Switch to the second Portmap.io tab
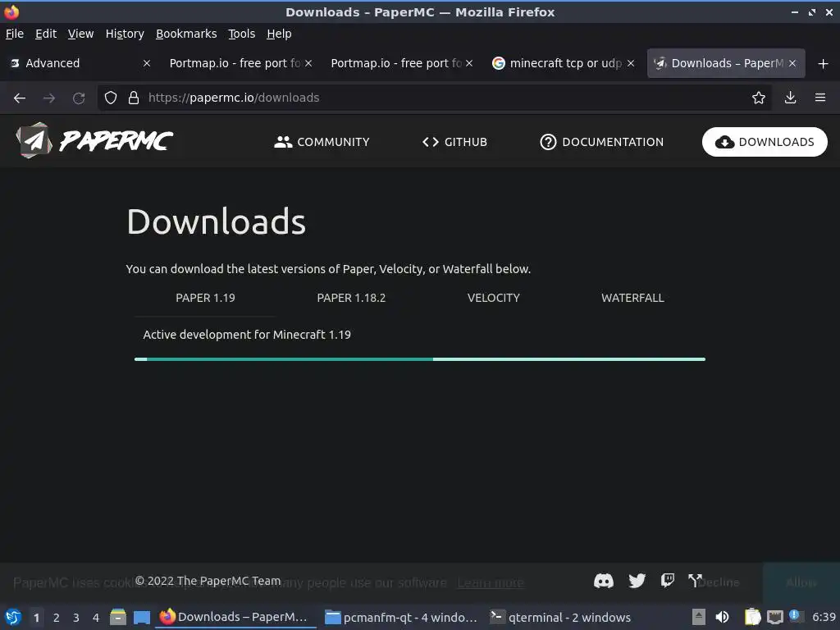 pyautogui.click(x=396, y=63)
